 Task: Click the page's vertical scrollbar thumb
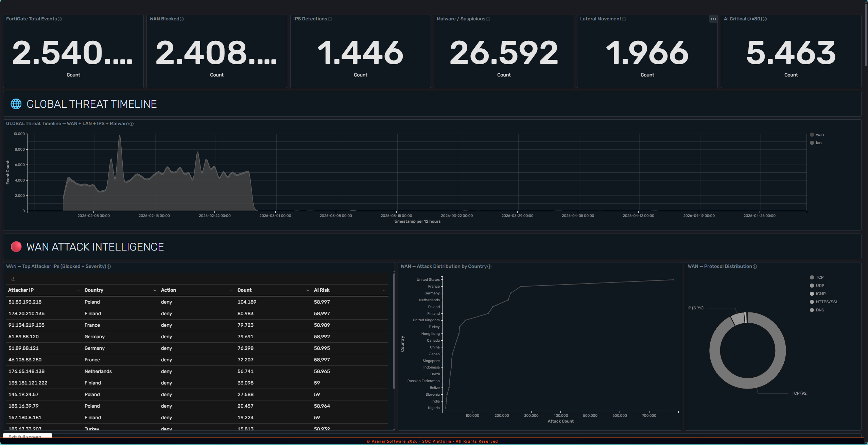(866, 34)
